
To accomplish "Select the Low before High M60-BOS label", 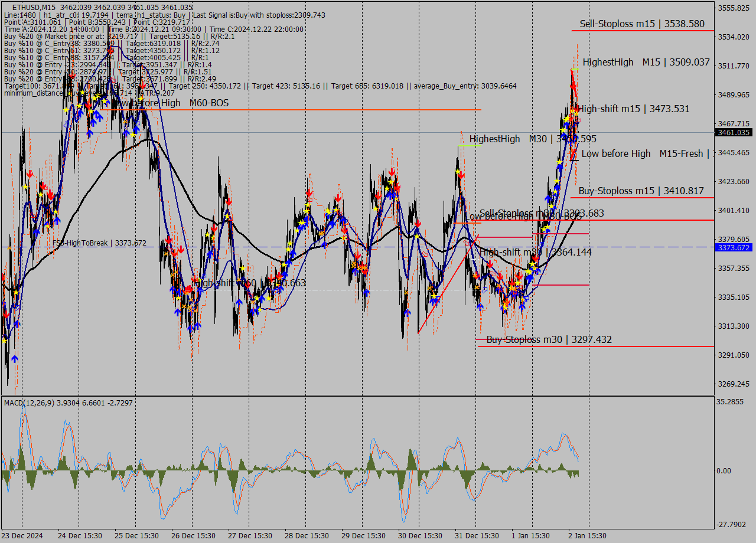I will 170,103.
